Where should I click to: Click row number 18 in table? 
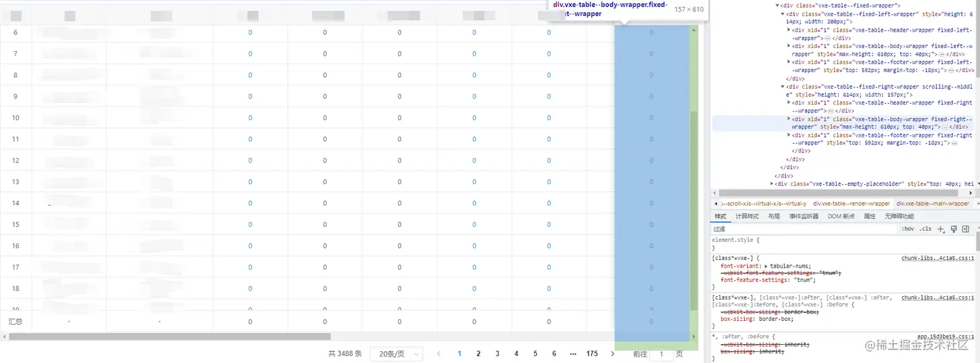16,288
